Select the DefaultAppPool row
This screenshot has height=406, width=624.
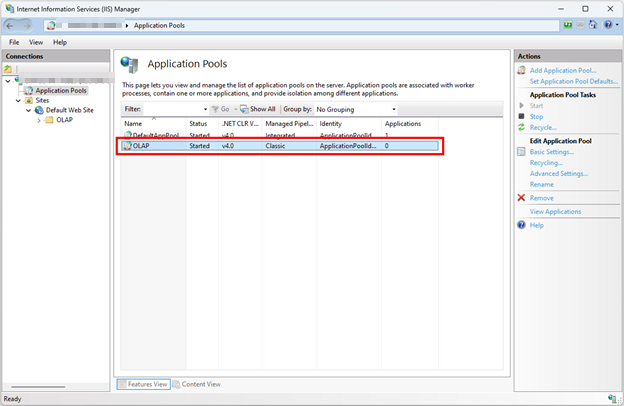280,135
